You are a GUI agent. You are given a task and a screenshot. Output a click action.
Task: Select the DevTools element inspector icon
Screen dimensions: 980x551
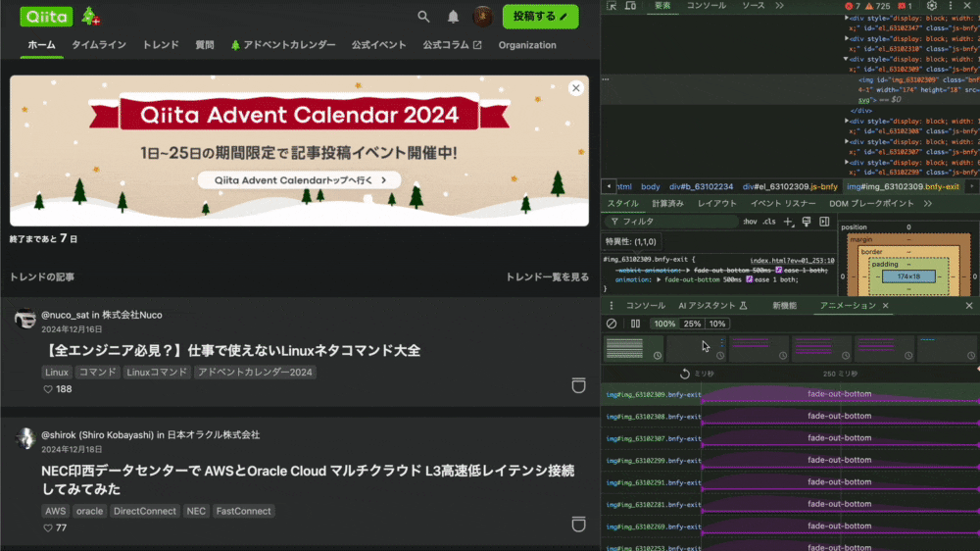(612, 6)
